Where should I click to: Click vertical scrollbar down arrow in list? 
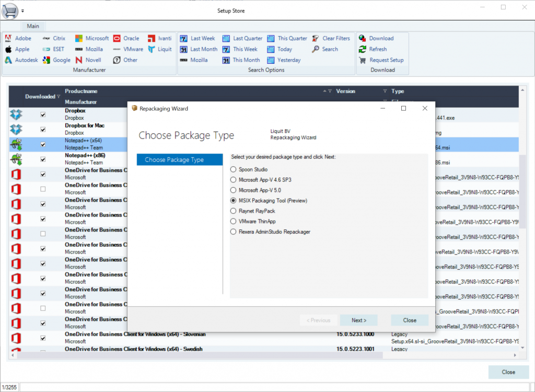pos(522,348)
